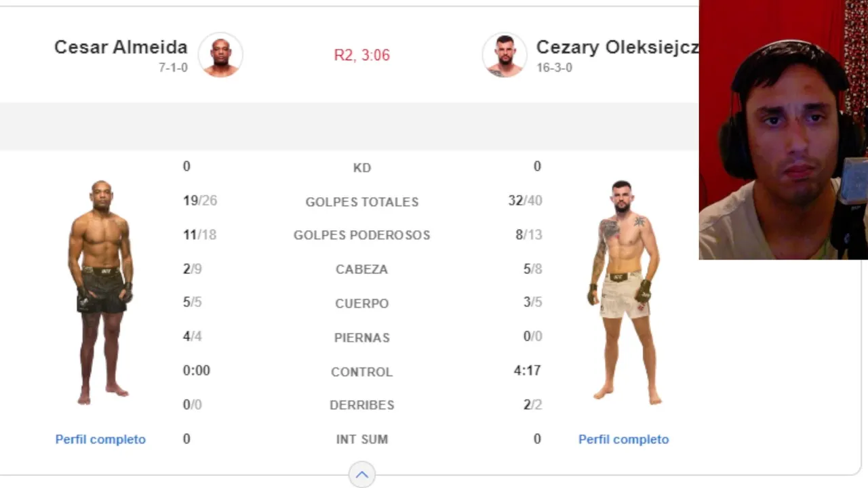The image size is (868, 488).
Task: Click the KD stat label
Action: pos(361,167)
